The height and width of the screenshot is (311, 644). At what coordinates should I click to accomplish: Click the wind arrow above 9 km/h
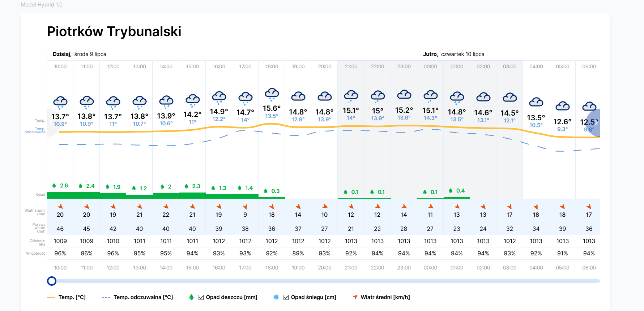pyautogui.click(x=245, y=207)
